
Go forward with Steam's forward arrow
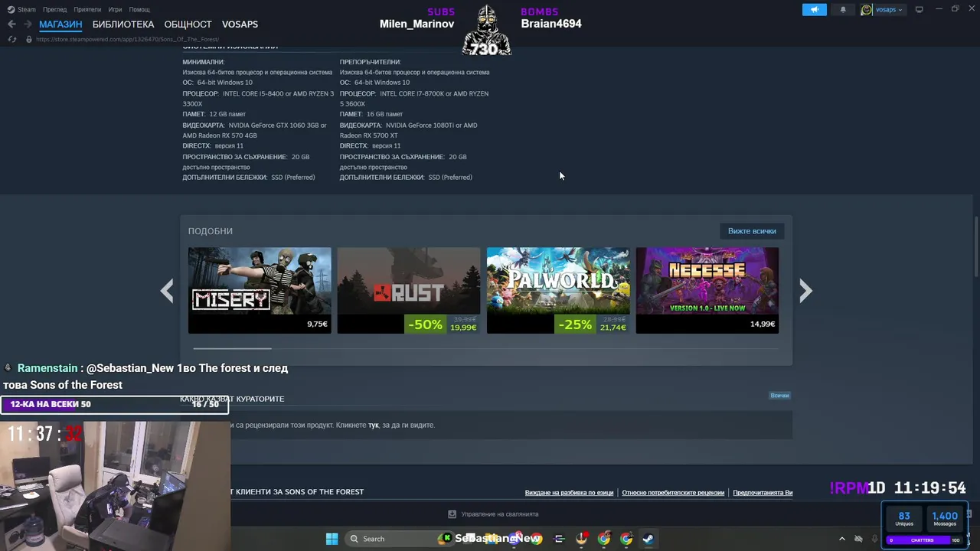coord(28,24)
